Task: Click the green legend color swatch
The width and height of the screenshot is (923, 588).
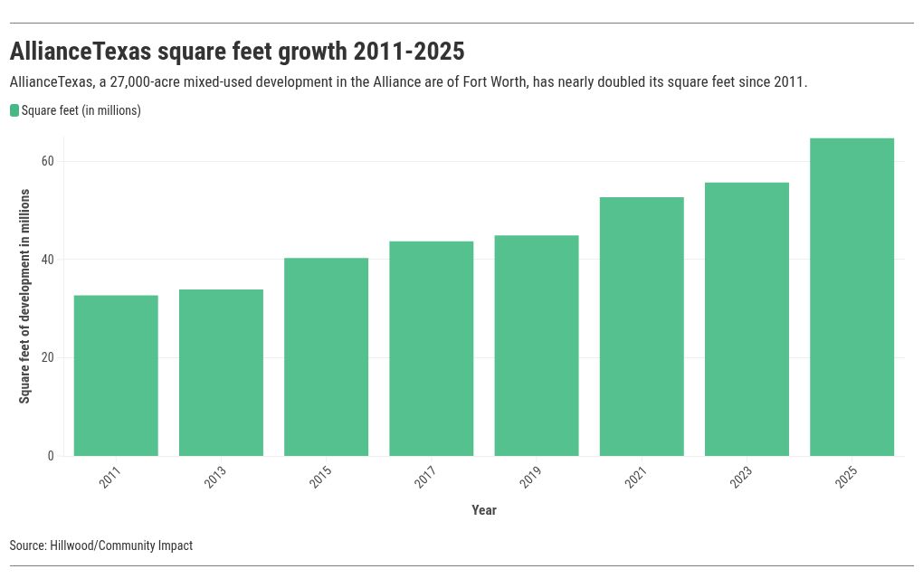Action: 14,110
